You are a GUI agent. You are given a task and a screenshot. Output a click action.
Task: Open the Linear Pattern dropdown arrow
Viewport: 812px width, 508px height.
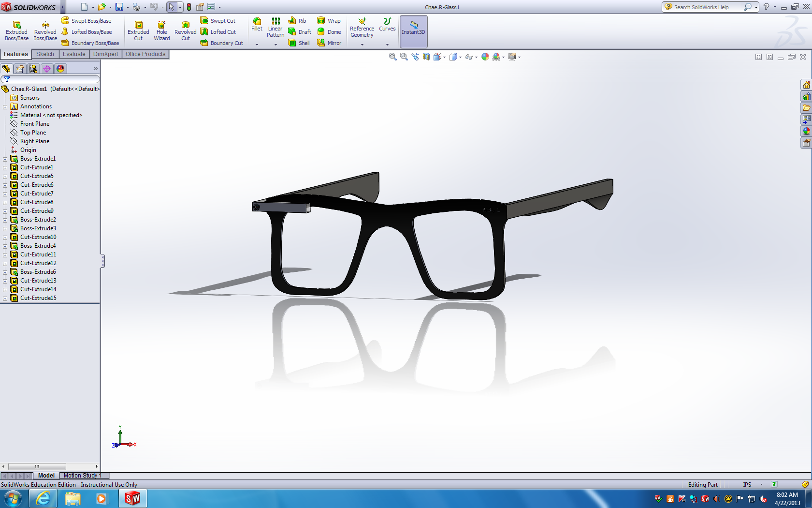click(275, 45)
